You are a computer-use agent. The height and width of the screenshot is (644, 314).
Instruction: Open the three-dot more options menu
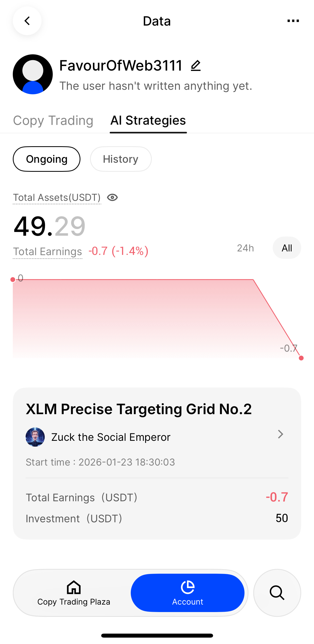coord(293,21)
